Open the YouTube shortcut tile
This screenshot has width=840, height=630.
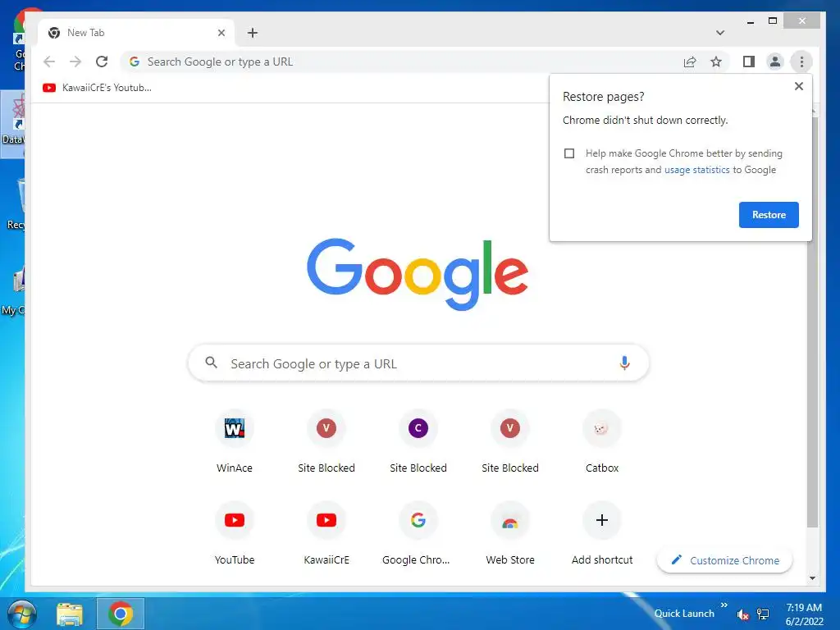pos(234,533)
